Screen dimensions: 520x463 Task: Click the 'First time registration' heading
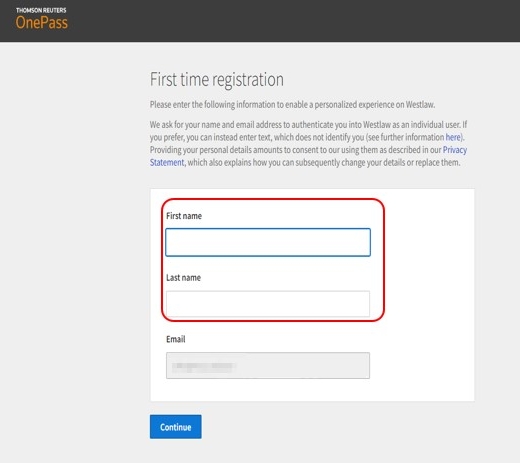click(217, 79)
